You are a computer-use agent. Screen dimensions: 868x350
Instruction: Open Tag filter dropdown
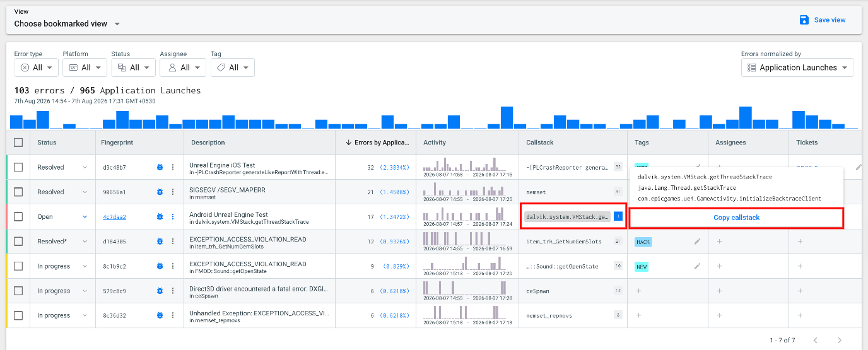[232, 67]
